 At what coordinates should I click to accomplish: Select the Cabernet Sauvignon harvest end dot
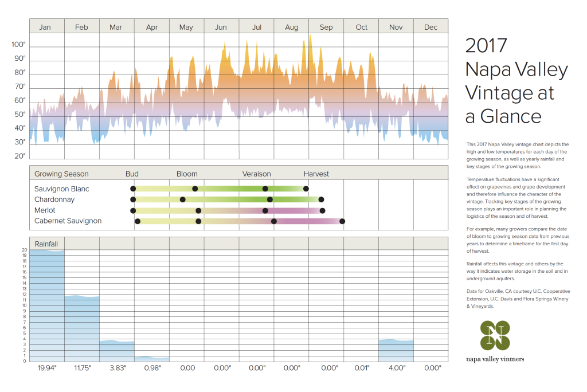point(342,221)
